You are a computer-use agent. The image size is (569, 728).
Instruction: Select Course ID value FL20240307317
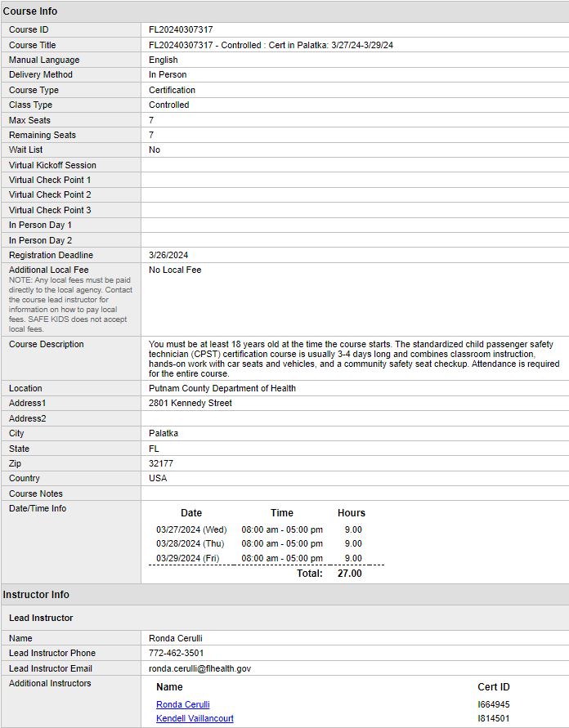click(181, 29)
